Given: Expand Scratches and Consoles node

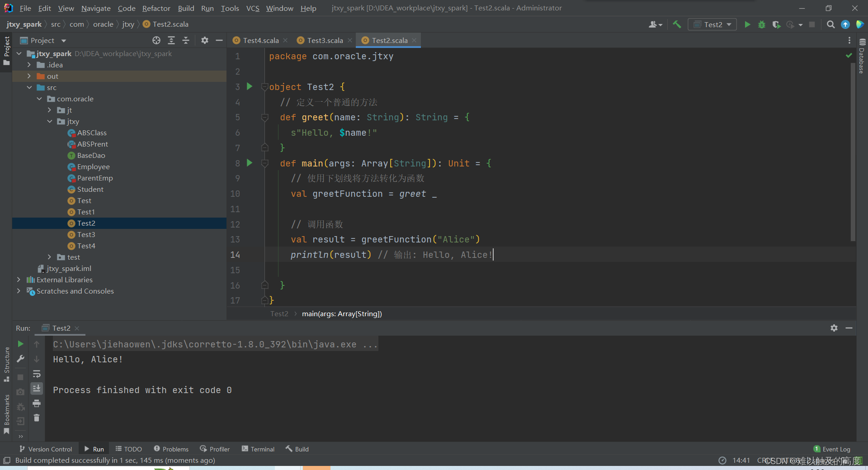Looking at the screenshot, I should click(x=19, y=291).
